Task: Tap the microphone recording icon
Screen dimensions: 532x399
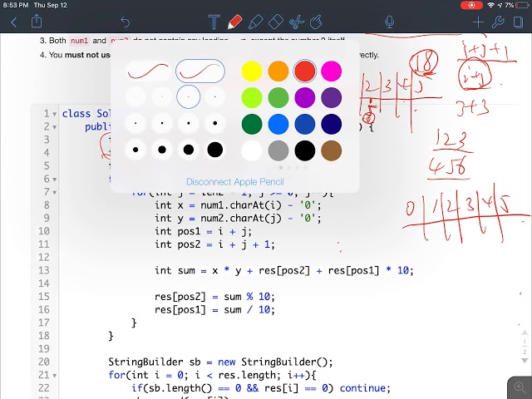Action: [390, 22]
